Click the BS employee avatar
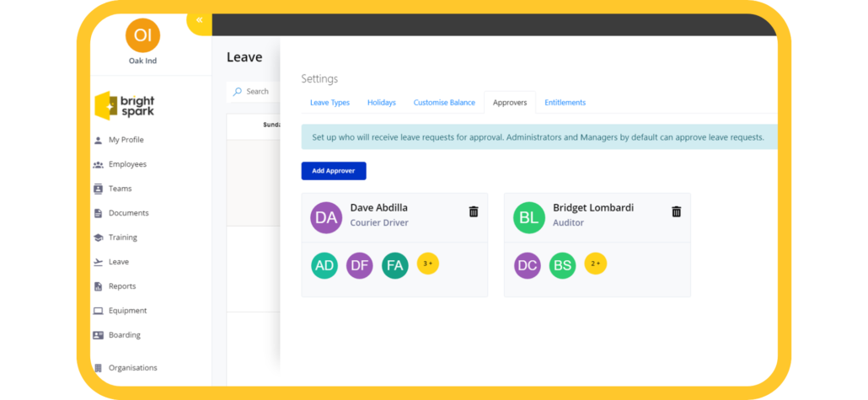Image resolution: width=868 pixels, height=400 pixels. pos(562,265)
